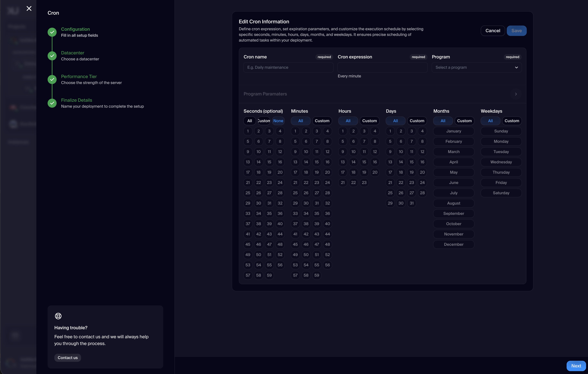Select Custom for Months

pos(464,121)
